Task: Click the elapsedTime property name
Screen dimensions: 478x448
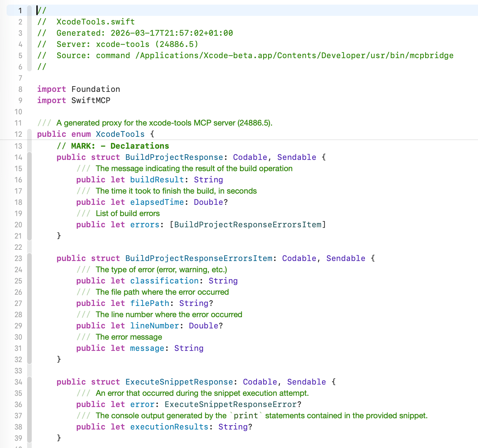Action: pyautogui.click(x=157, y=202)
